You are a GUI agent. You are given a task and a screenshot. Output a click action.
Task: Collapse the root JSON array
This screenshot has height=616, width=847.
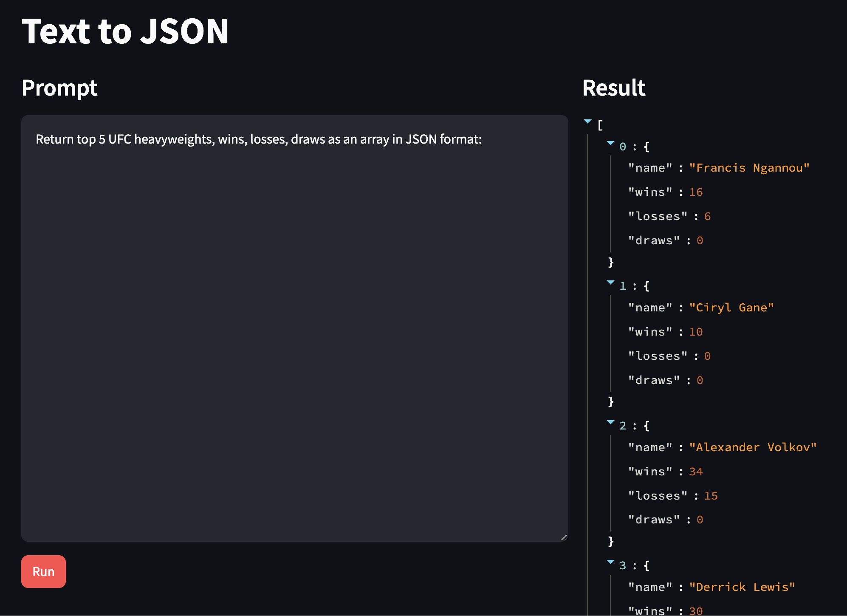[x=587, y=122]
